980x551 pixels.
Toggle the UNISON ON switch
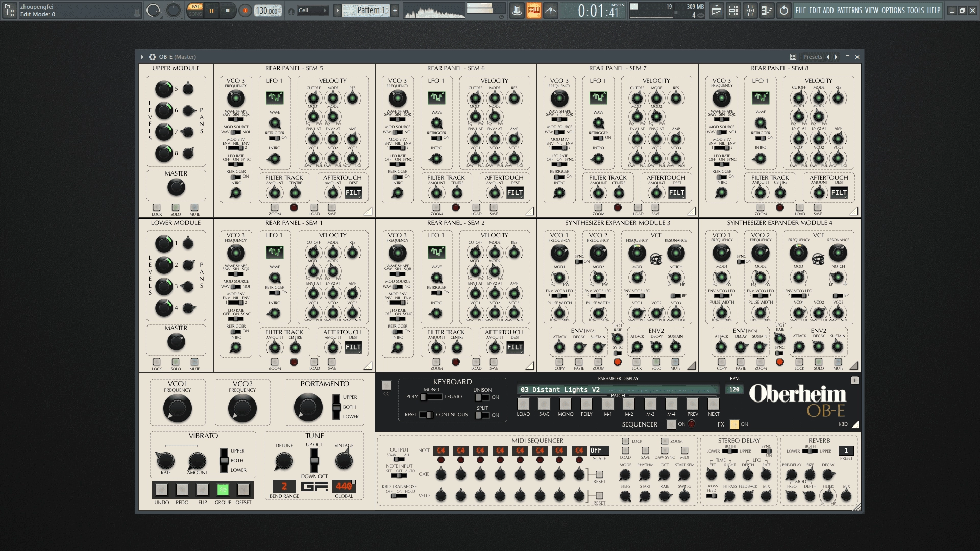[x=482, y=397]
